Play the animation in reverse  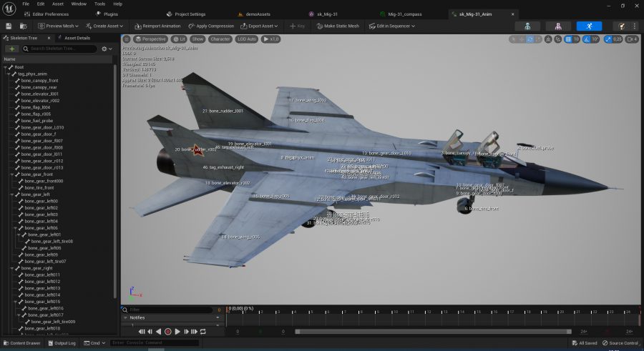159,332
